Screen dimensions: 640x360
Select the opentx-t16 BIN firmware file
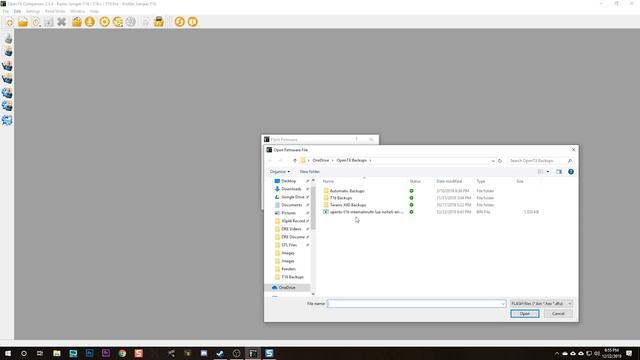pyautogui.click(x=366, y=212)
